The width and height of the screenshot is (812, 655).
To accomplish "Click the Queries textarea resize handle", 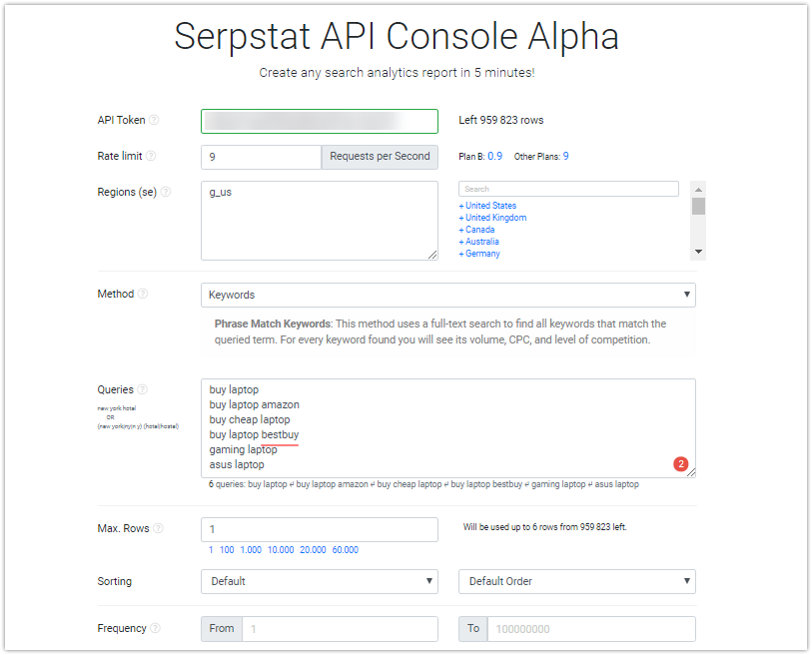I will [x=691, y=472].
